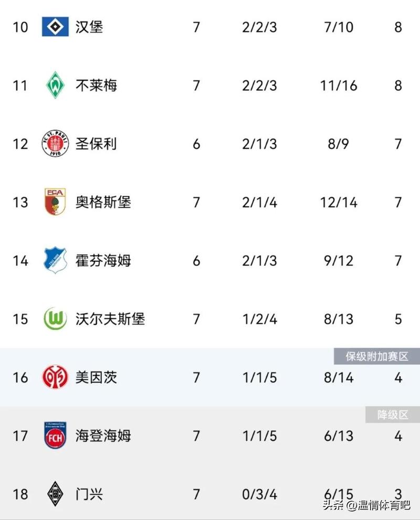Image resolution: width=420 pixels, height=520 pixels.
Task: Click the green Wolfsburg logo
Action: coord(55,319)
